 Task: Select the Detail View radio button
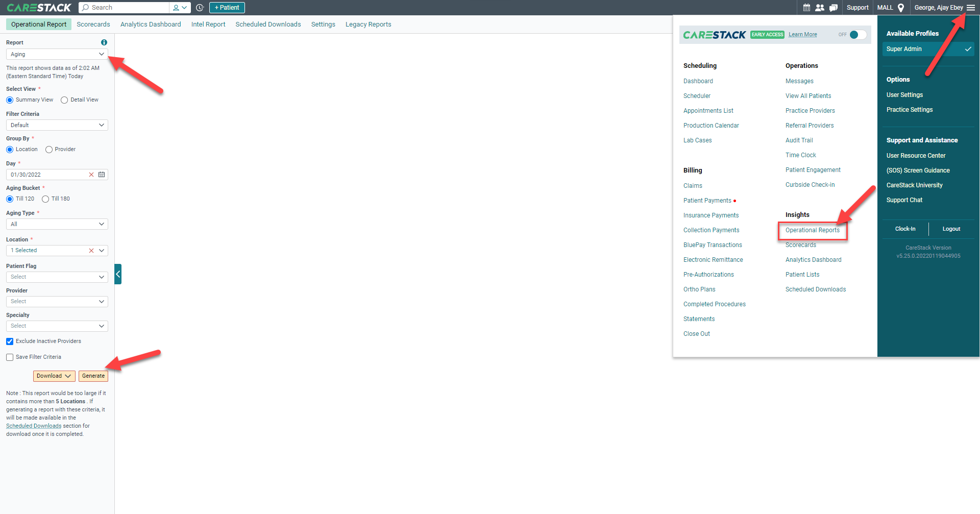coord(64,100)
